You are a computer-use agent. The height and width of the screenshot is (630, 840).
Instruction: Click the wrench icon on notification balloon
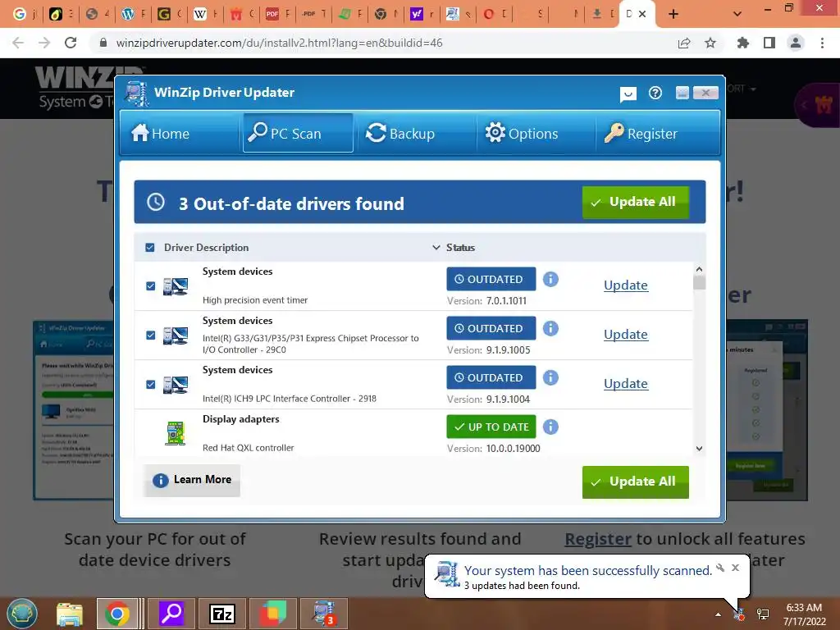[x=720, y=568]
